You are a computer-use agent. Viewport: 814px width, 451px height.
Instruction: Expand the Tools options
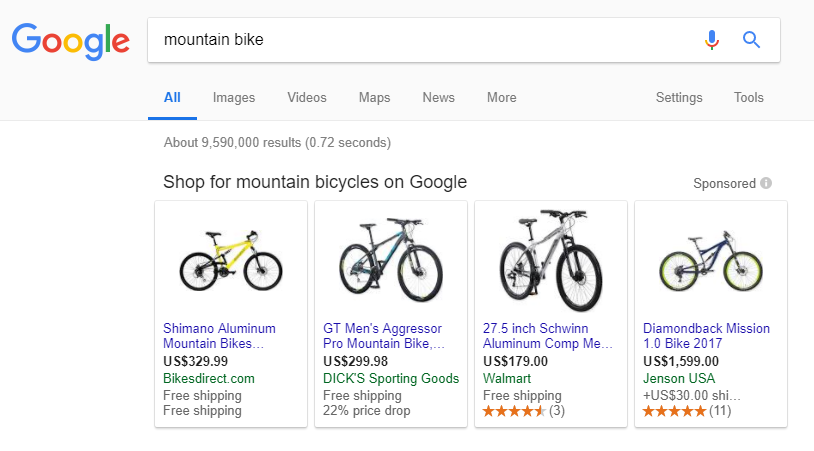tap(748, 98)
